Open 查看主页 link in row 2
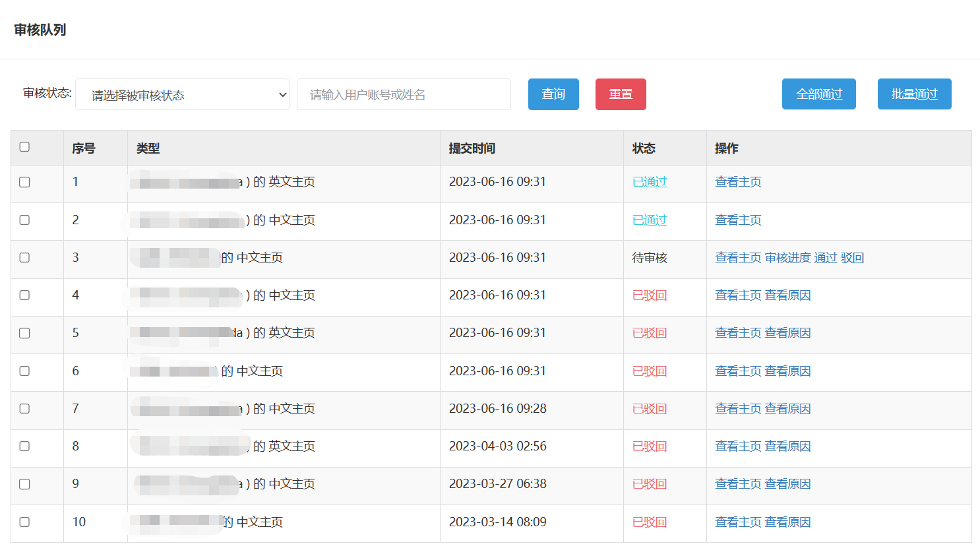The width and height of the screenshot is (980, 552). pyautogui.click(x=738, y=220)
